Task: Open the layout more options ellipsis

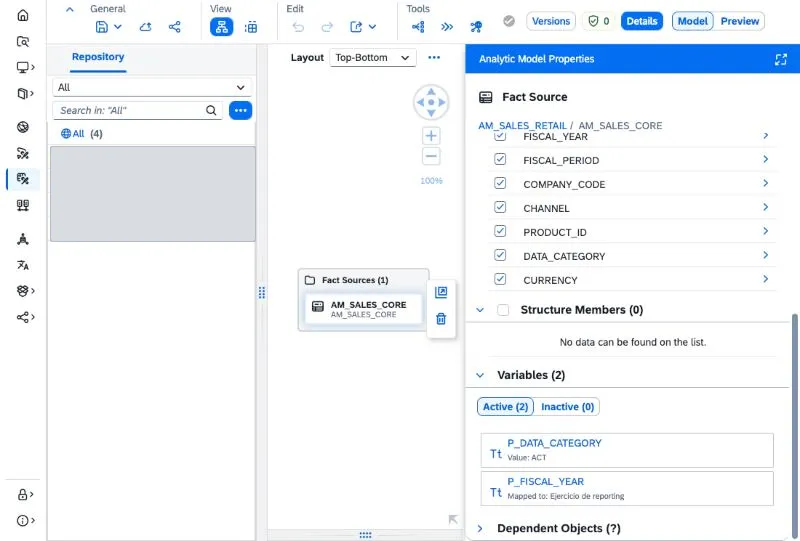Action: (434, 58)
